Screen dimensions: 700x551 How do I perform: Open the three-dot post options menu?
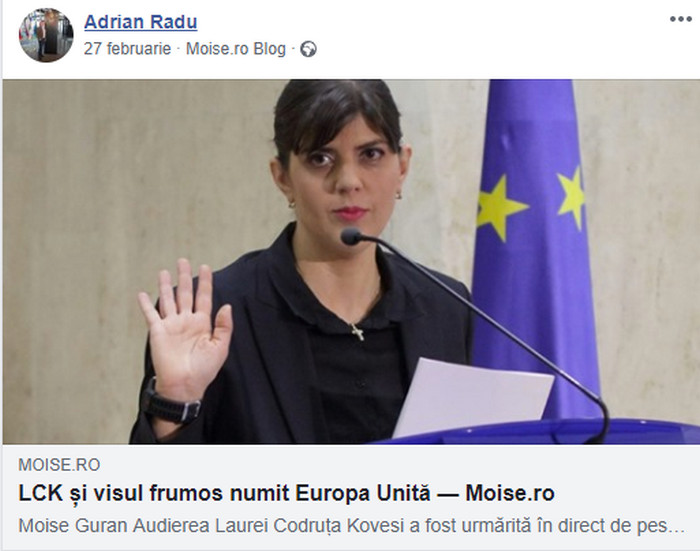point(680,19)
